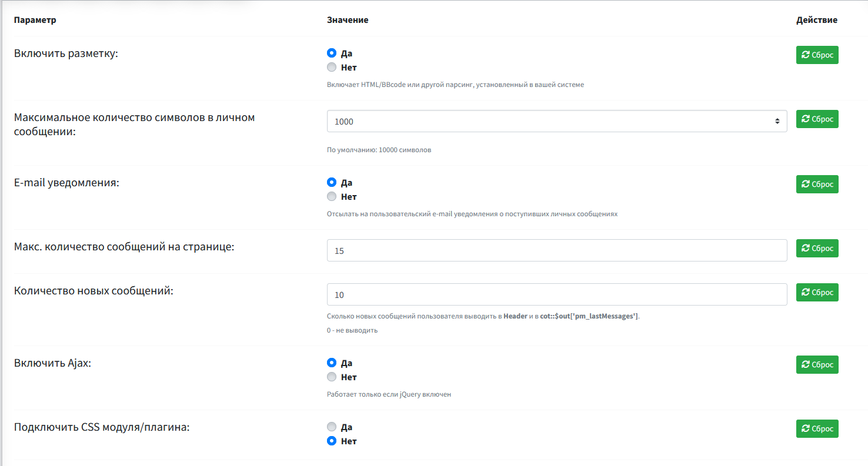Turn off Ajax by selecting Нет

point(332,377)
